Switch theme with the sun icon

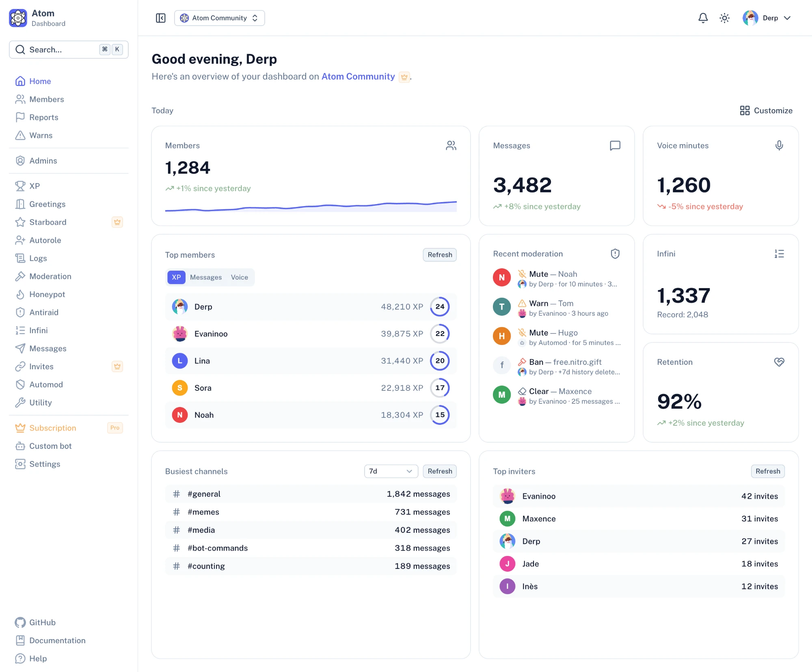coord(725,18)
